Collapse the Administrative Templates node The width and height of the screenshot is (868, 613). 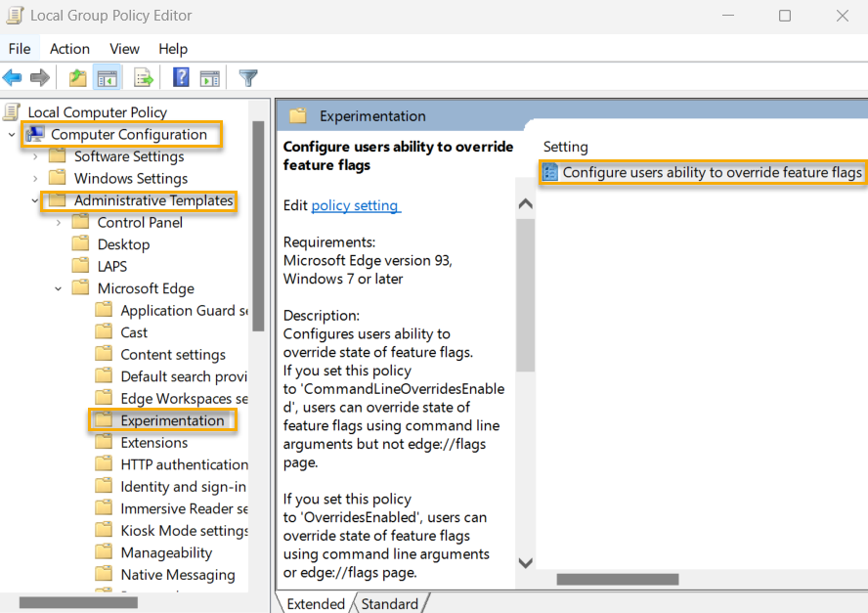tap(34, 199)
